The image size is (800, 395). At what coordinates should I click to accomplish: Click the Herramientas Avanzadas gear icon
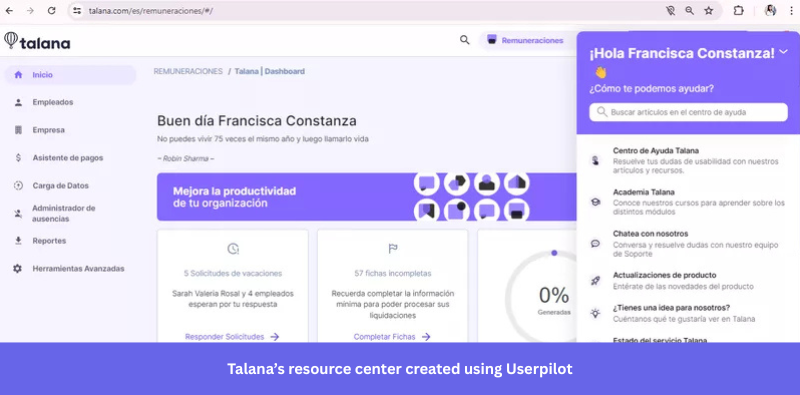[x=18, y=268]
